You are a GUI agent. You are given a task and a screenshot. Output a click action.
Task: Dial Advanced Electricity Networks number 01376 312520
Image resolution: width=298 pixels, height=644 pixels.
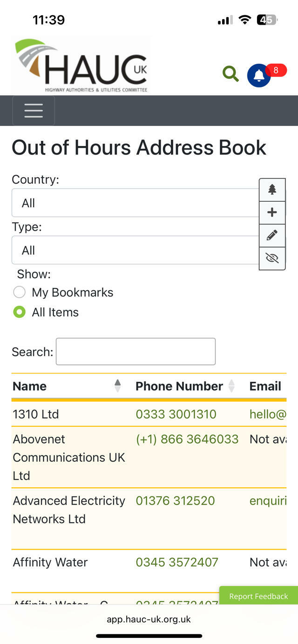pos(175,501)
